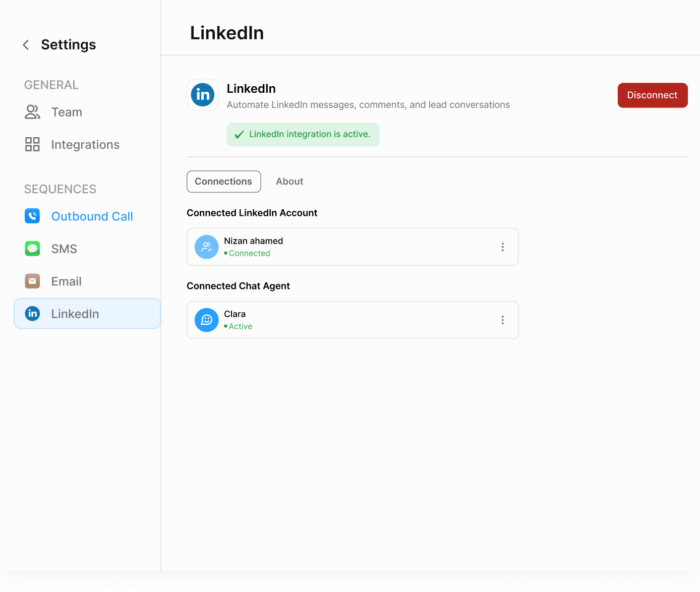Click 'Connected Chat Agent' heading
Screen dimensions: 700x592
tap(238, 286)
